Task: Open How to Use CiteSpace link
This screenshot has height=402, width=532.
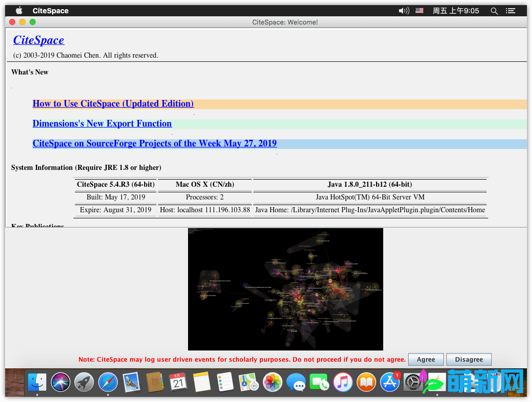Action: click(x=113, y=104)
